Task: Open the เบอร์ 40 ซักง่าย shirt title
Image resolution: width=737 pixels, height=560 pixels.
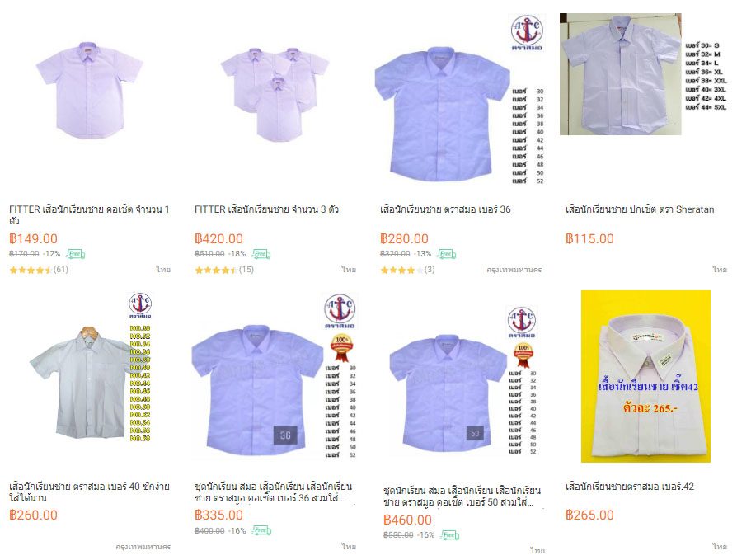Action: click(x=89, y=492)
